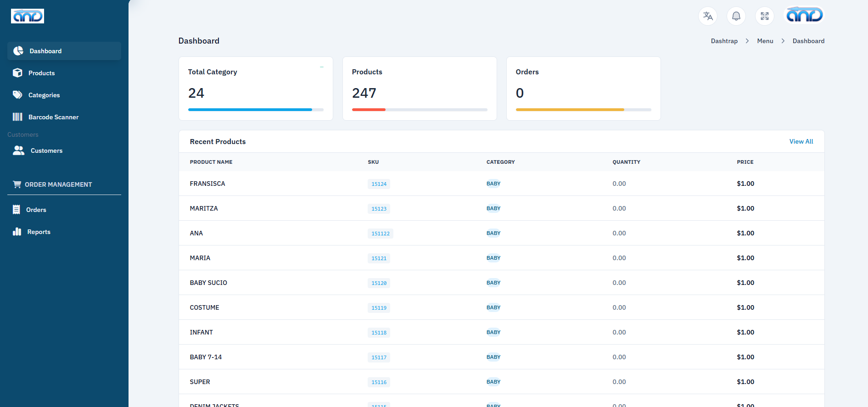Open the user profile logo in header
The height and width of the screenshot is (407, 868).
click(x=805, y=15)
